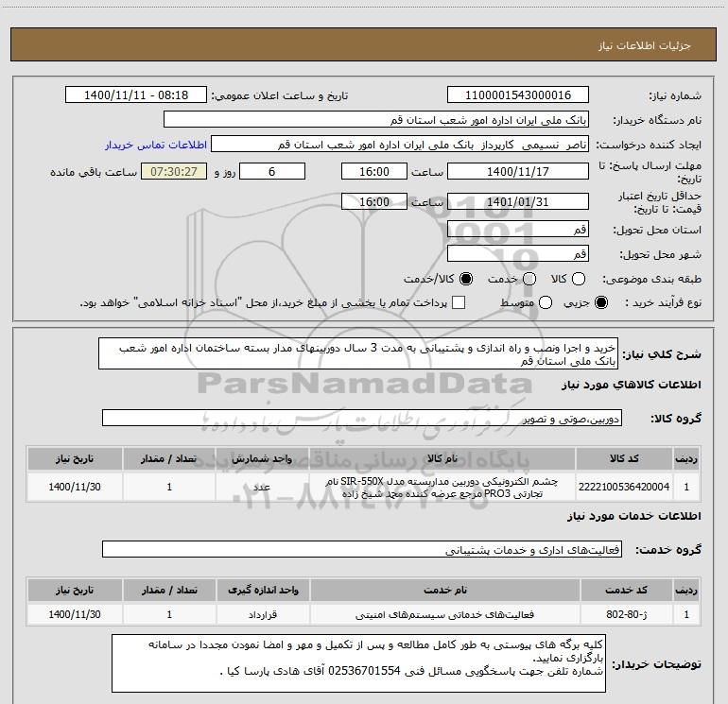The image size is (728, 704).
Task: Toggle the اسناد خزانه اسلامی payment checkbox
Action: point(459,303)
